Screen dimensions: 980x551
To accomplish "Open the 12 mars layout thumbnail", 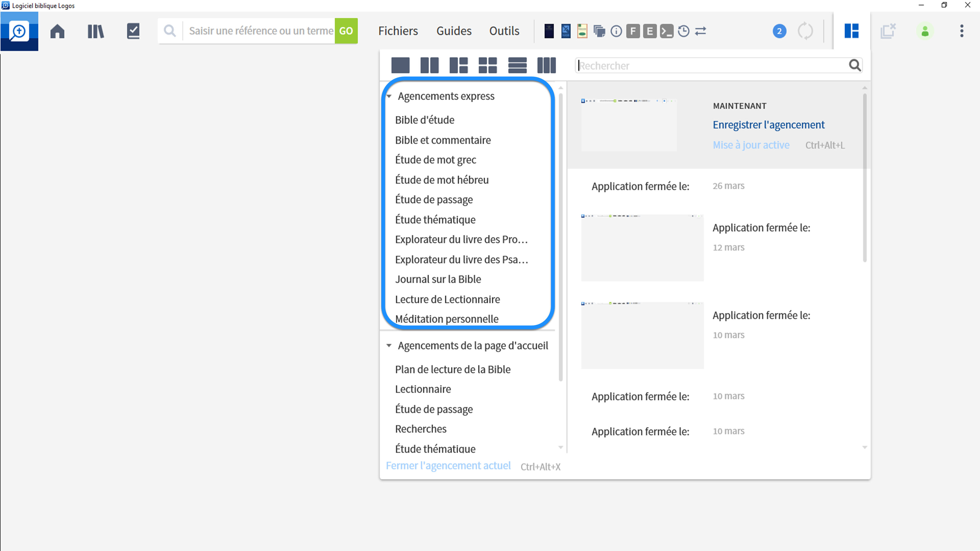I will coord(642,248).
